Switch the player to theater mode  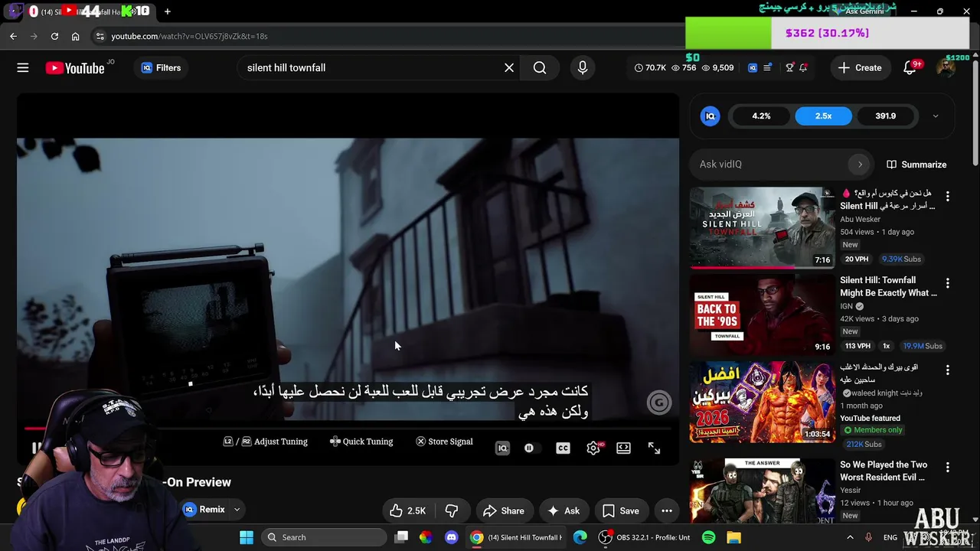coord(624,448)
